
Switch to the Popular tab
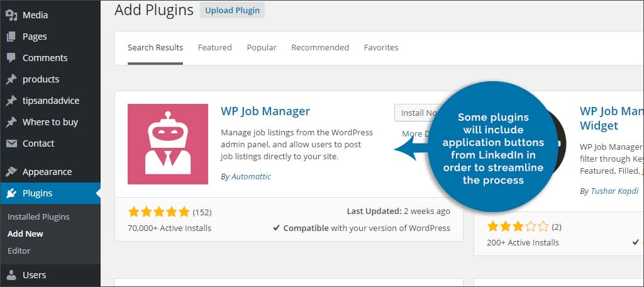coord(262,48)
